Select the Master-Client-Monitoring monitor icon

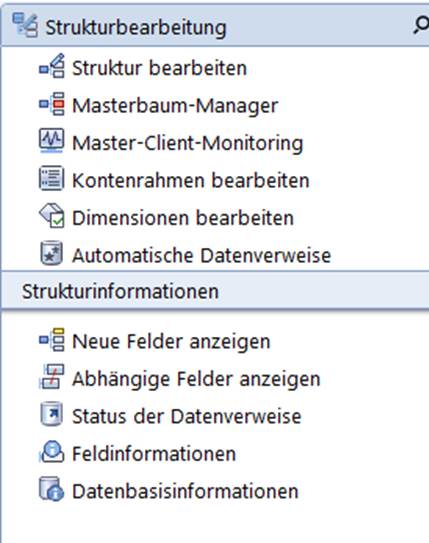(52, 141)
